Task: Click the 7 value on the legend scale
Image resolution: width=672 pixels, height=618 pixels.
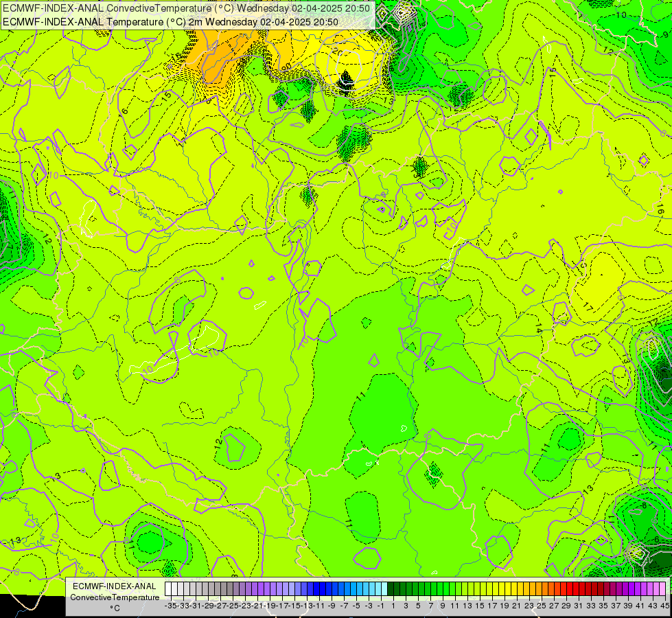Action: tap(430, 606)
